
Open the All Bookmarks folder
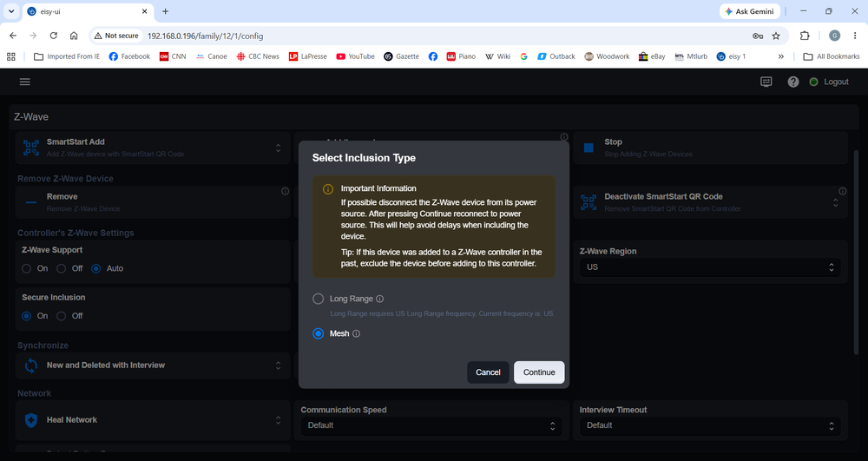[832, 56]
